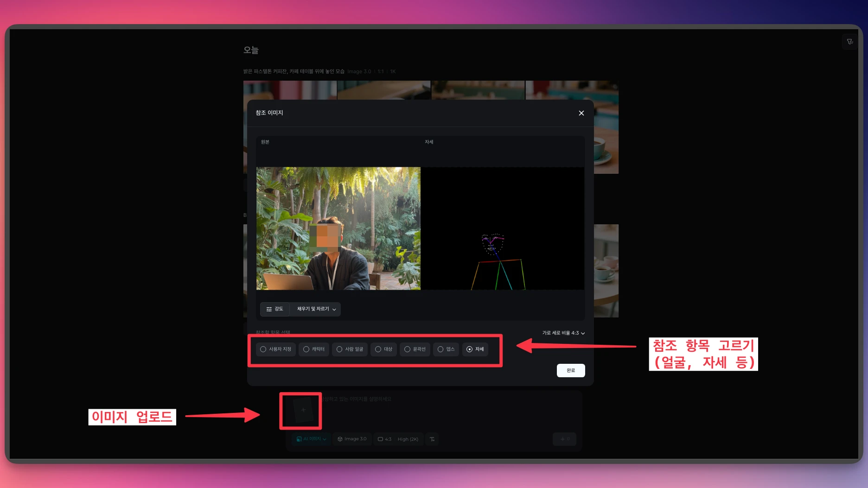Open the 4:3 High (2K) size settings

coord(398,439)
